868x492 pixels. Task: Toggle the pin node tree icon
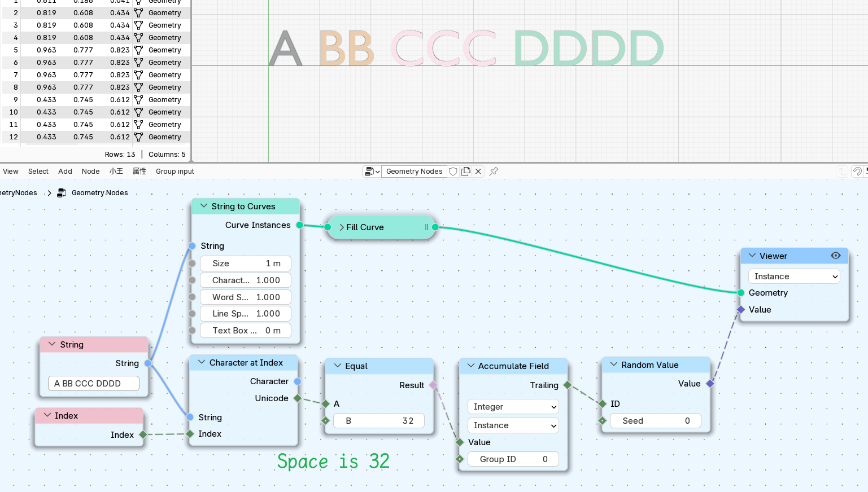point(494,172)
